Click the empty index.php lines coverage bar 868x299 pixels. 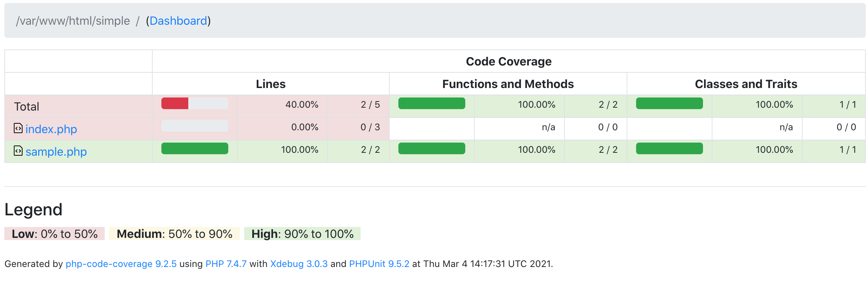click(x=195, y=126)
